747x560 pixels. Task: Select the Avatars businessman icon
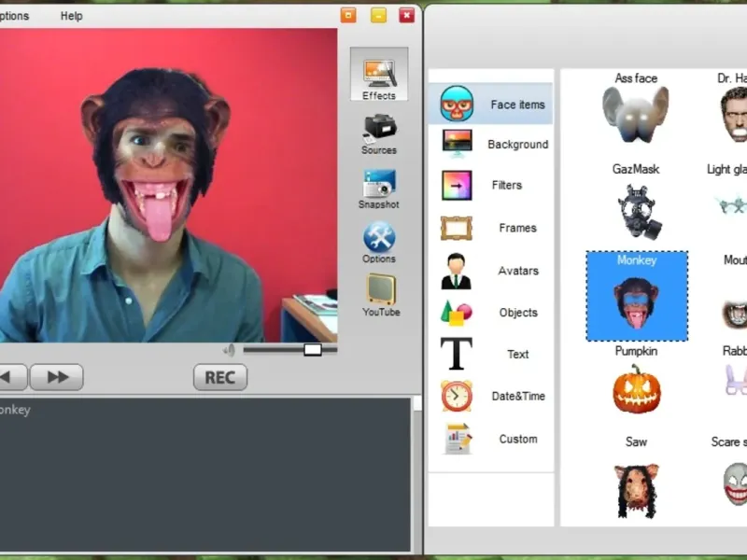(456, 271)
